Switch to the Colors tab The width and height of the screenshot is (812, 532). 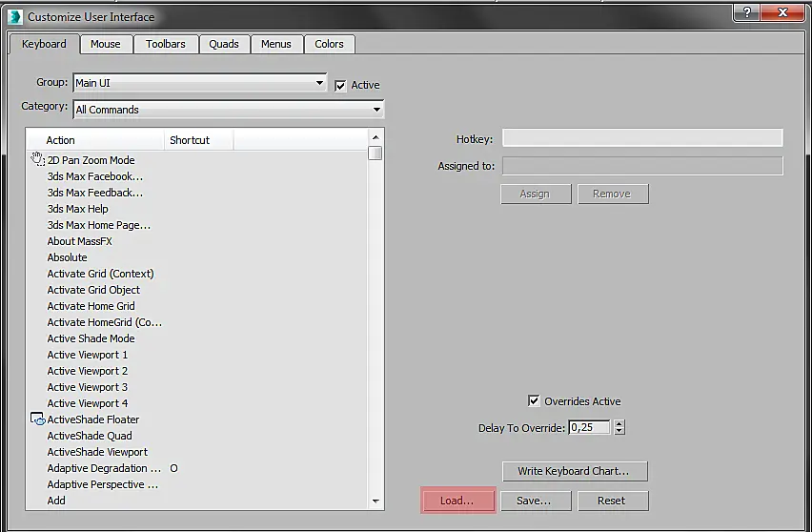coord(330,44)
